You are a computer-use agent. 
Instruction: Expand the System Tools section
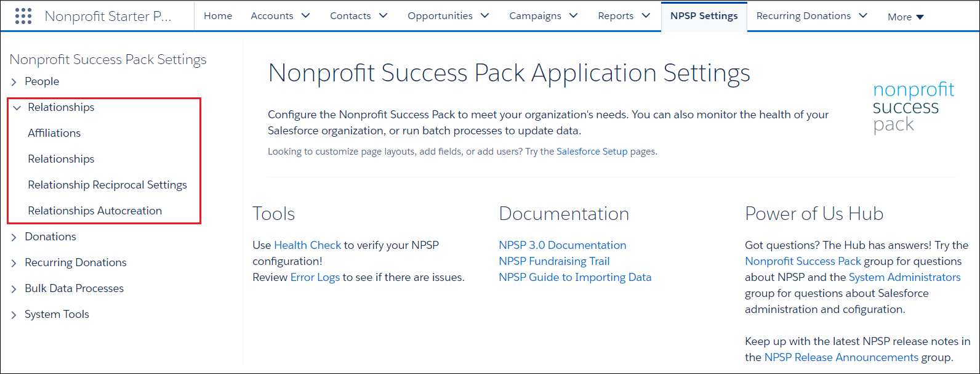coord(14,315)
